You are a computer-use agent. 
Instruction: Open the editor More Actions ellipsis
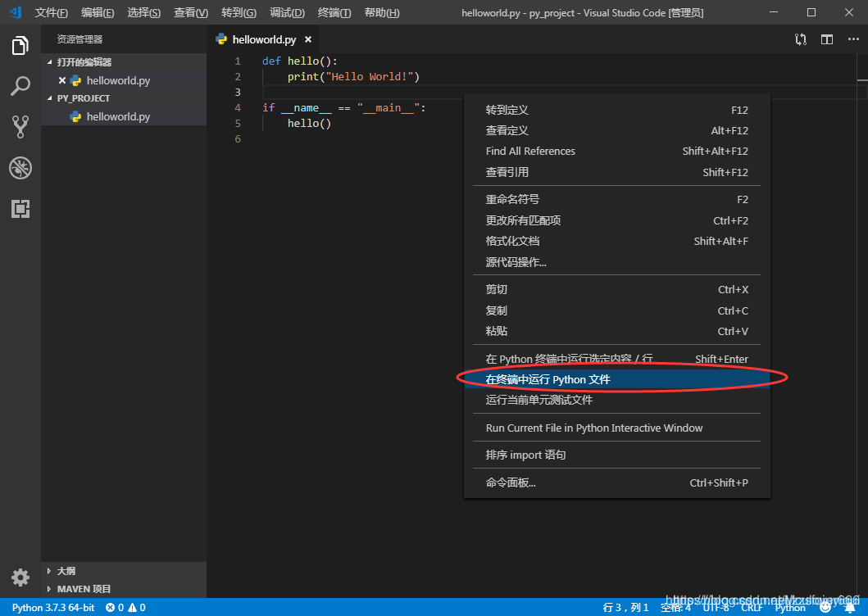853,39
